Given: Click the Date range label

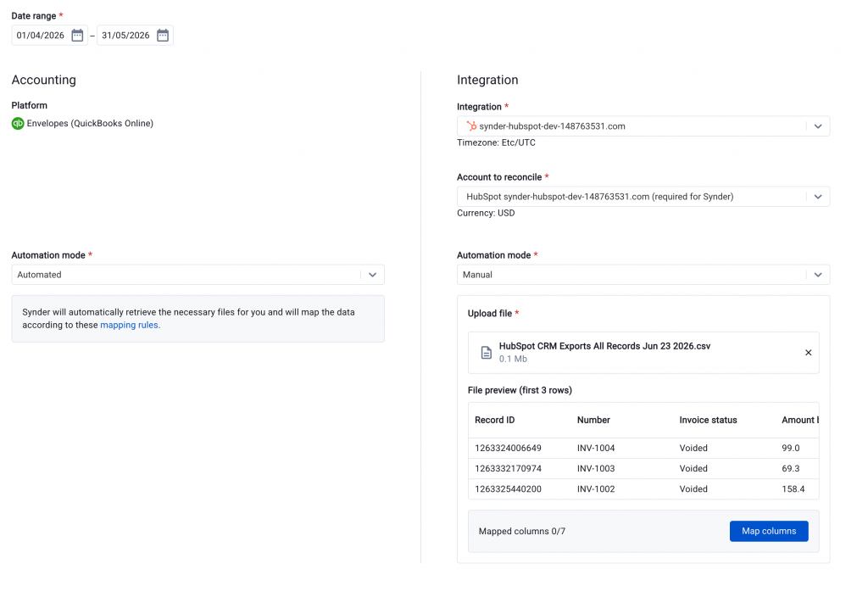Looking at the screenshot, I should [34, 16].
